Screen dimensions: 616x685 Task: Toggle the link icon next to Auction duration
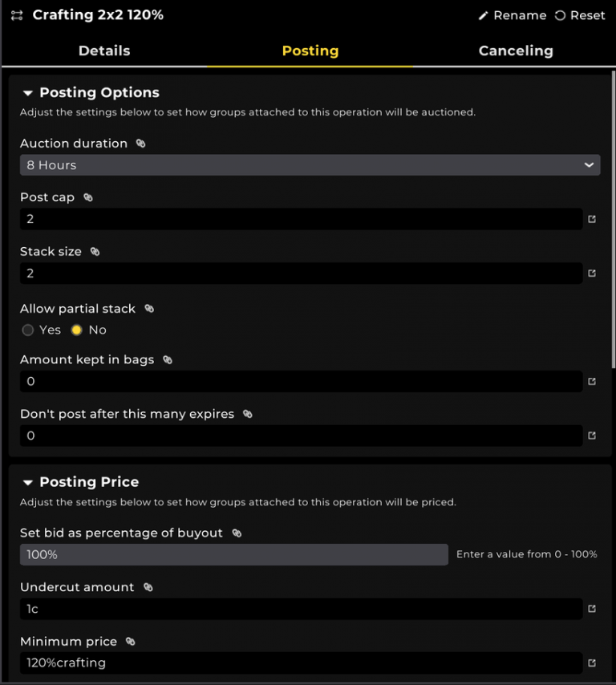click(142, 143)
